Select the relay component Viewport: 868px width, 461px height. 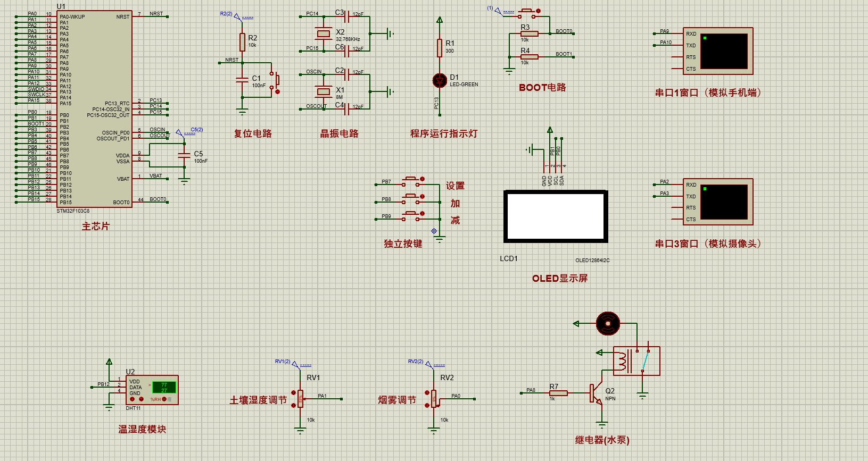[636, 361]
